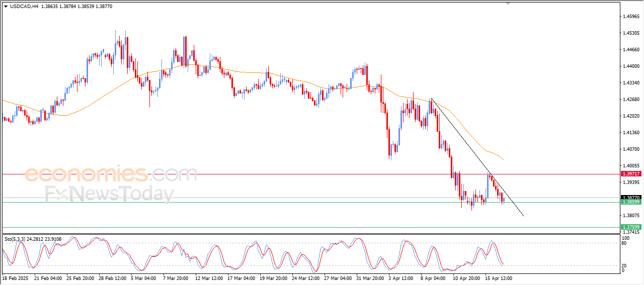The height and width of the screenshot is (285, 644).
Task: Click the 1.44660 price axis label
Action: coord(631,50)
